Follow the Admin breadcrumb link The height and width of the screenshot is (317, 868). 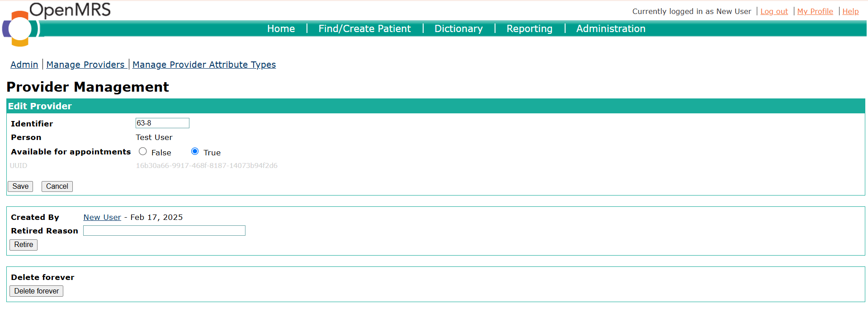[24, 65]
